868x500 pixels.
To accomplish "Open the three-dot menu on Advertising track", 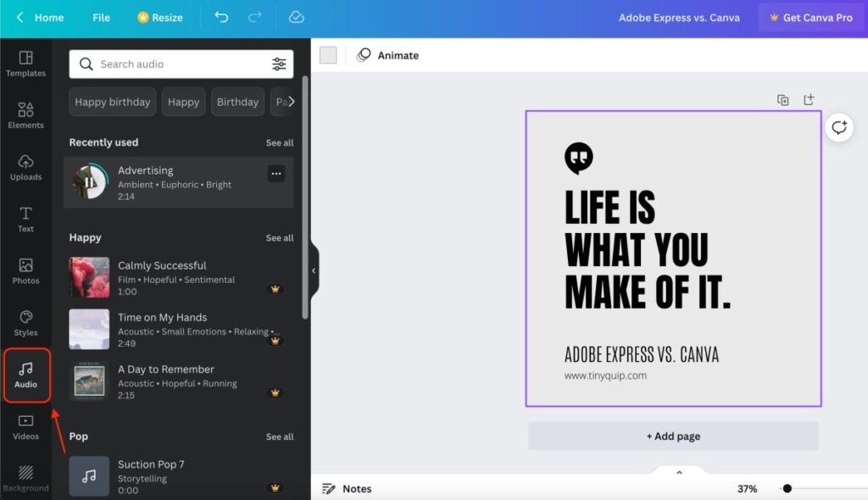I will pos(275,173).
